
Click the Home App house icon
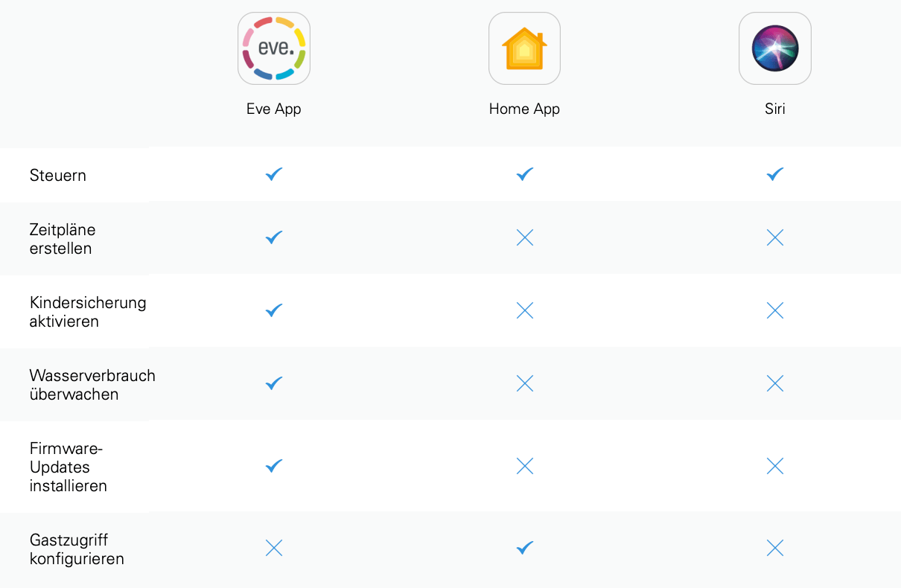524,48
